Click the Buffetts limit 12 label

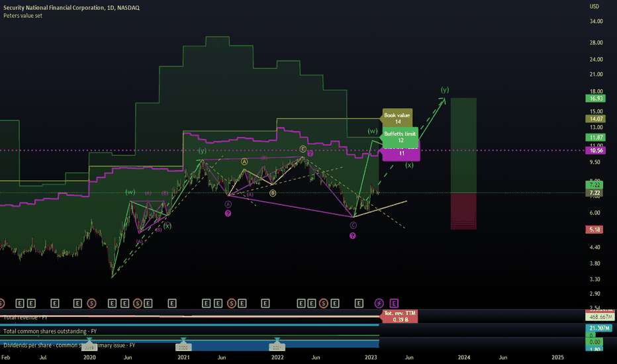point(399,136)
